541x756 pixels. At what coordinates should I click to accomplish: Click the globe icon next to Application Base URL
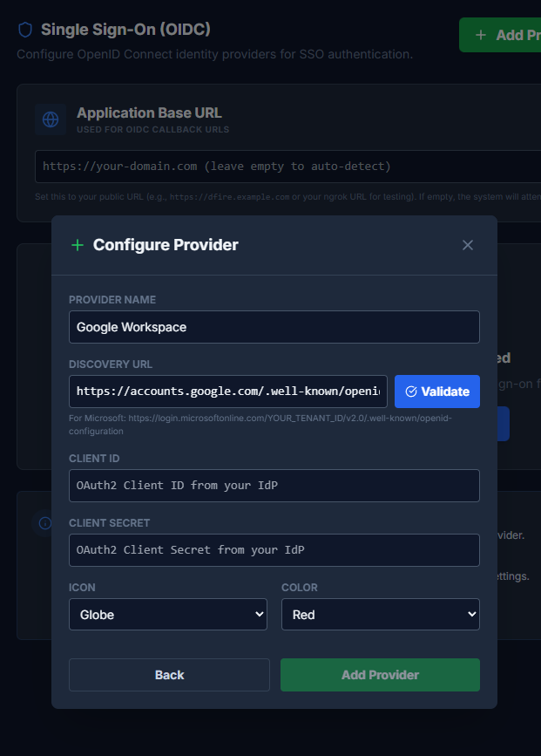click(x=50, y=119)
